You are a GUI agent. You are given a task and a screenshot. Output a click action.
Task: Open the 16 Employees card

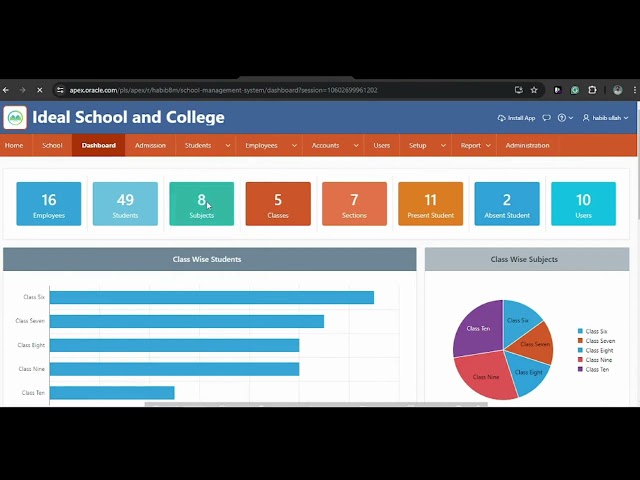click(49, 204)
